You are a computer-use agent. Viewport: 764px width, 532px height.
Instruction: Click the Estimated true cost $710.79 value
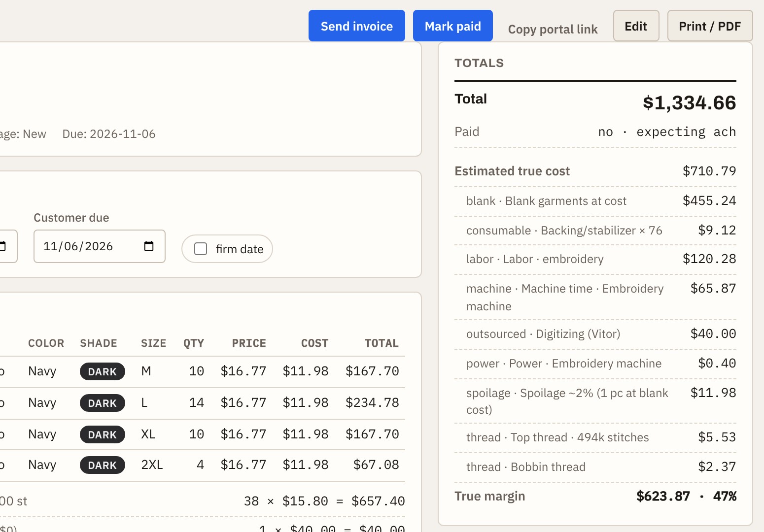click(709, 171)
